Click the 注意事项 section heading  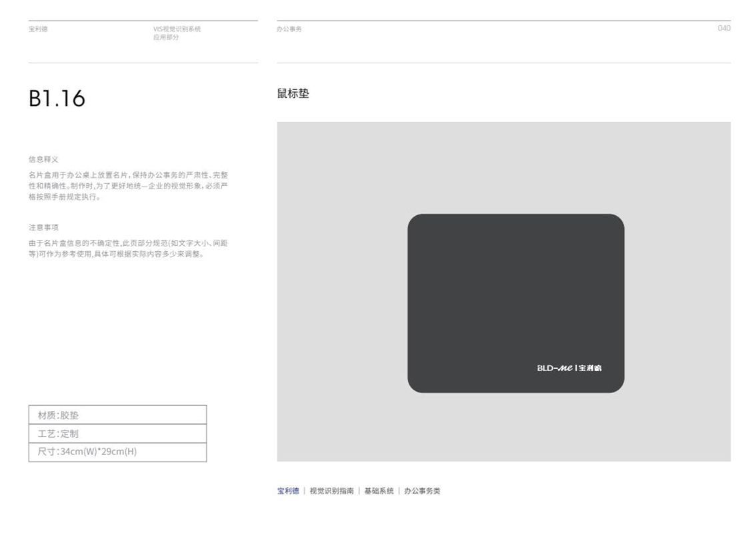coord(43,227)
